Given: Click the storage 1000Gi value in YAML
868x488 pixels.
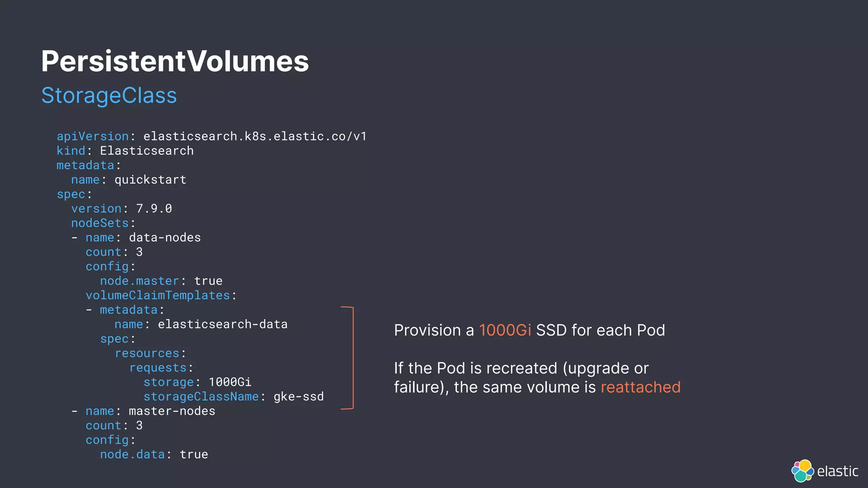Looking at the screenshot, I should (230, 382).
